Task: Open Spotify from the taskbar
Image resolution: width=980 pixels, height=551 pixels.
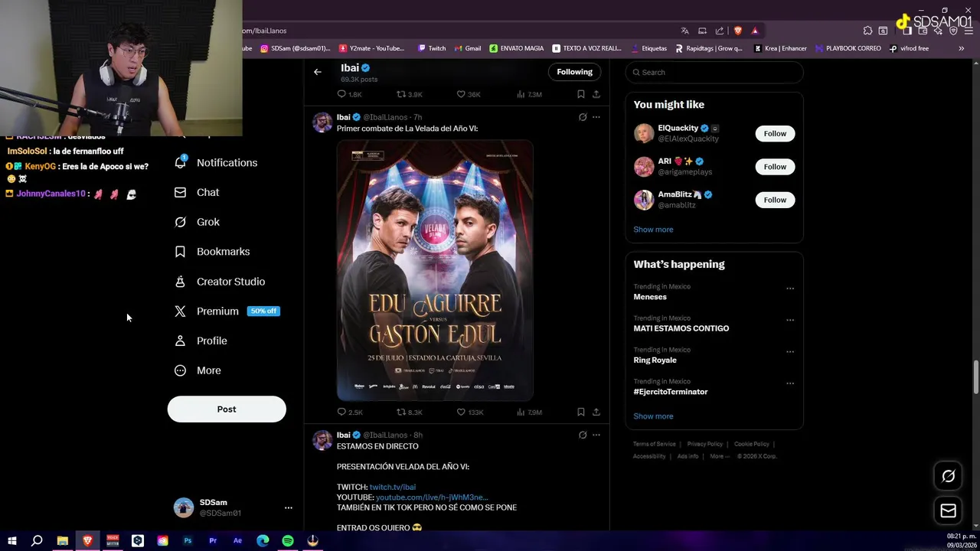Action: (x=288, y=540)
